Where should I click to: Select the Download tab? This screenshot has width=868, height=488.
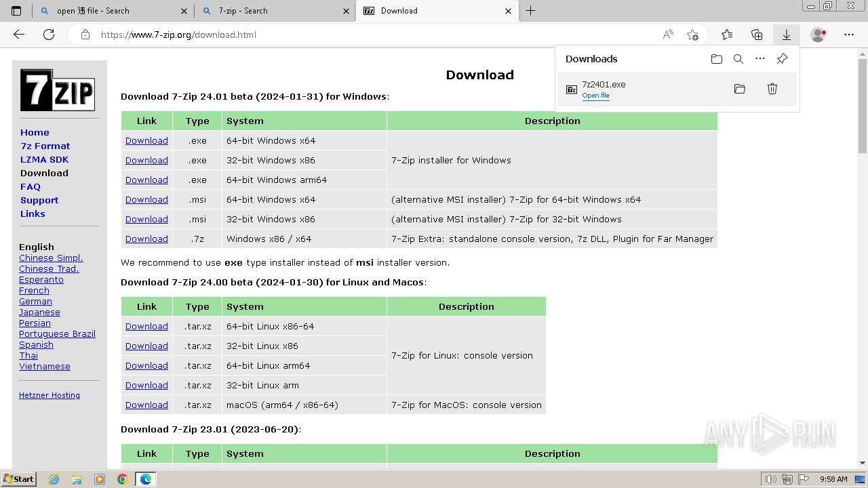click(437, 11)
